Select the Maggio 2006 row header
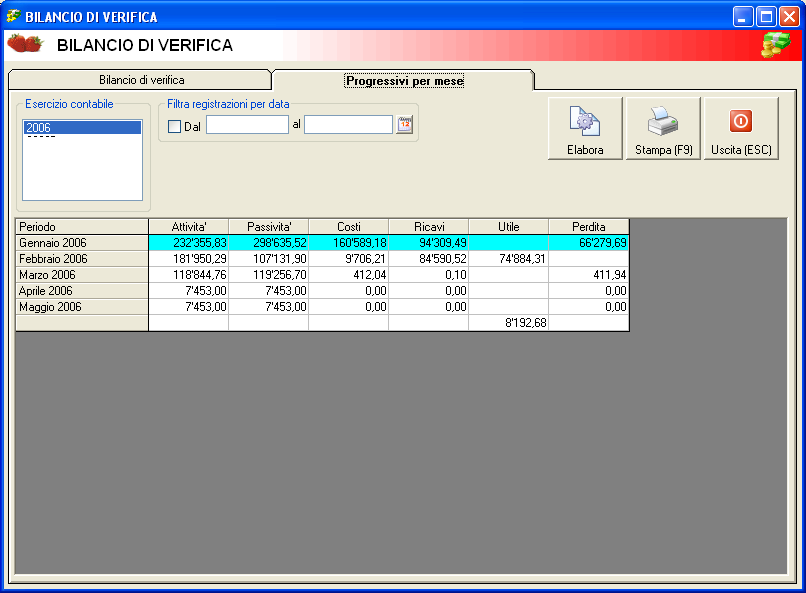 (x=82, y=307)
